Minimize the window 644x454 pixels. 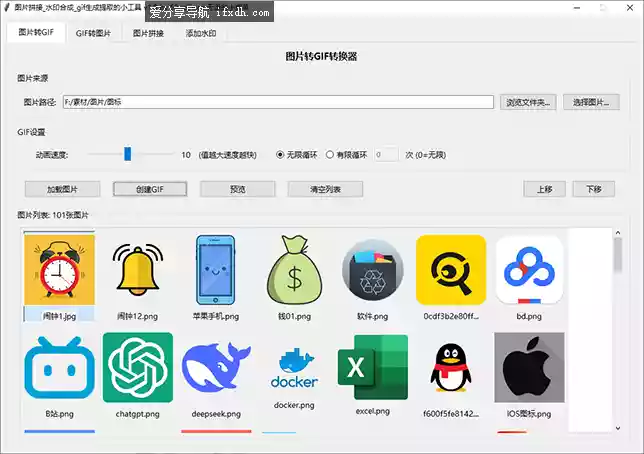(x=577, y=8)
